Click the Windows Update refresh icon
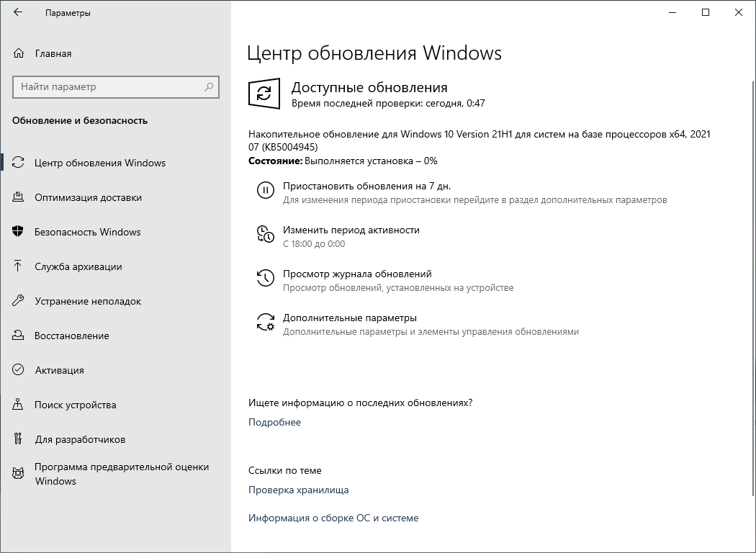This screenshot has height=553, width=756. [265, 94]
